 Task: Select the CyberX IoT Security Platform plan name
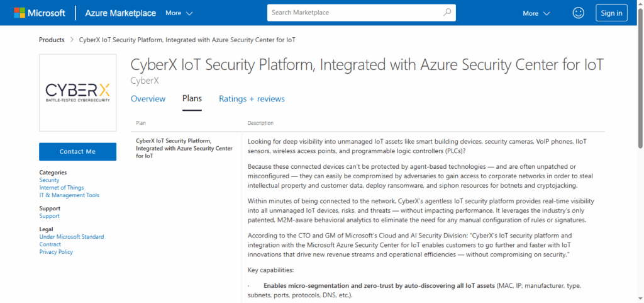click(x=184, y=149)
